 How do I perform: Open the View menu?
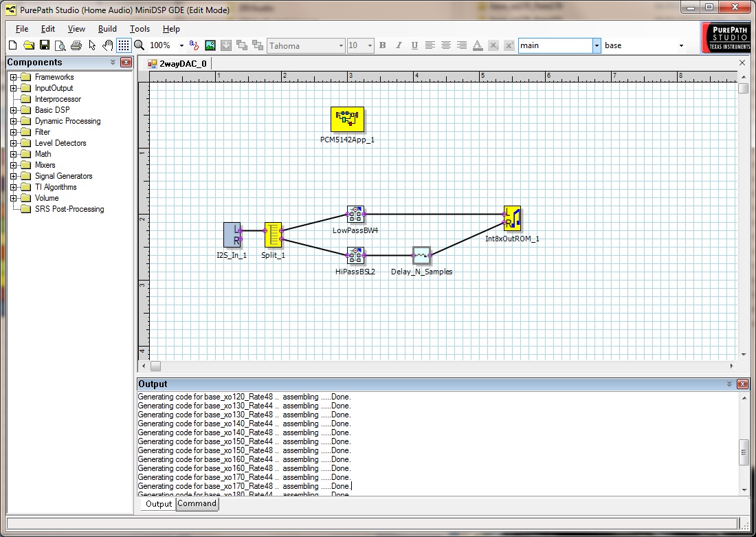click(x=76, y=28)
